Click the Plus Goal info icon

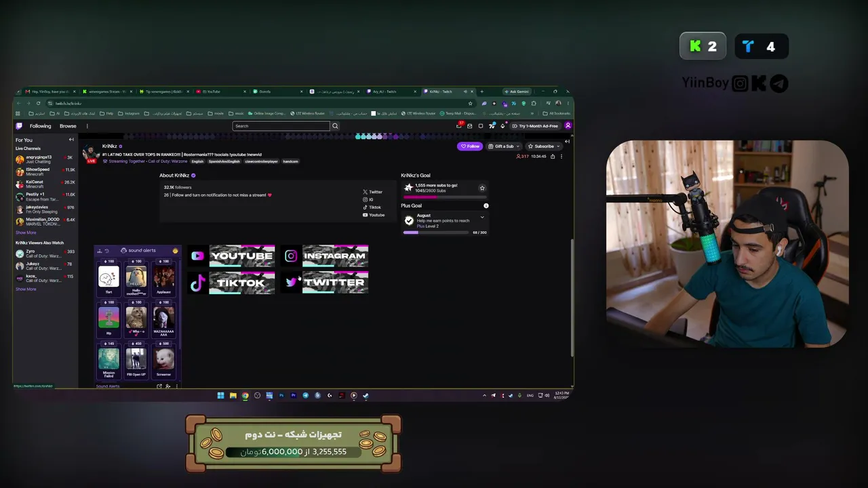coord(486,205)
